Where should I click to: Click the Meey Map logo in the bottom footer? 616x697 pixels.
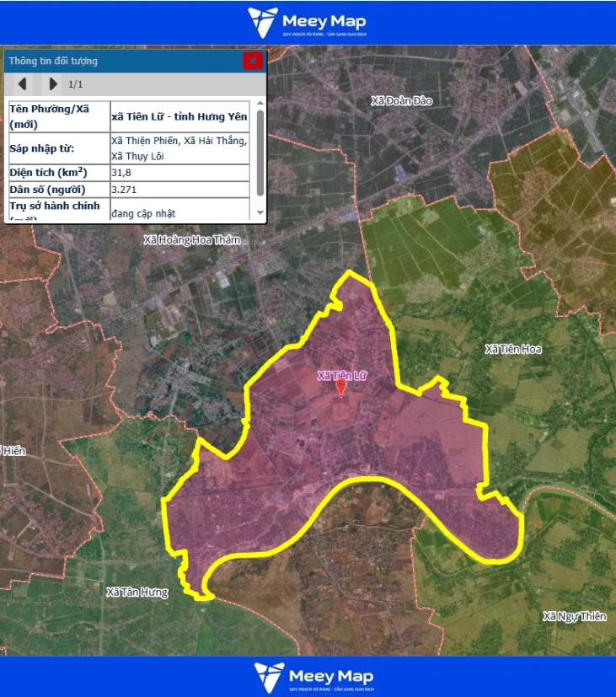pos(313,677)
